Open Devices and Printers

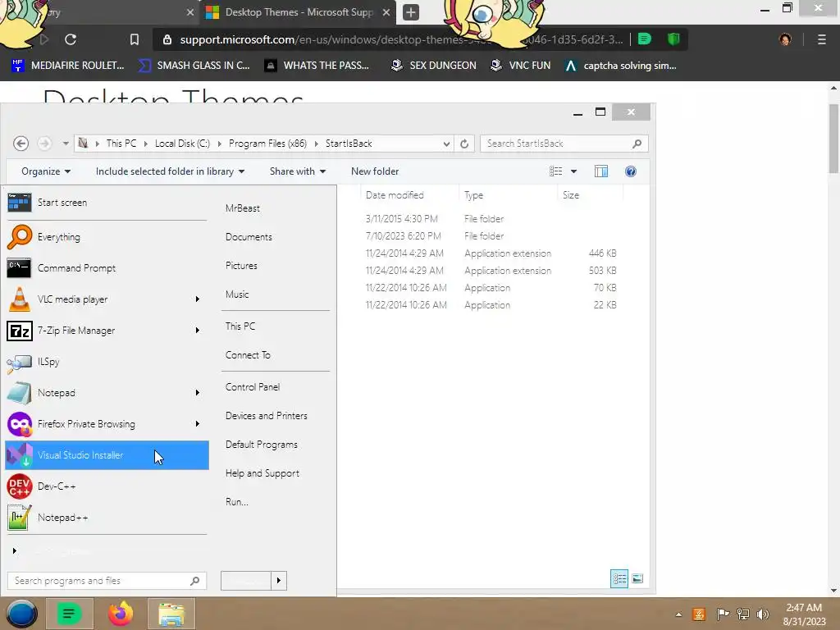[x=267, y=416]
